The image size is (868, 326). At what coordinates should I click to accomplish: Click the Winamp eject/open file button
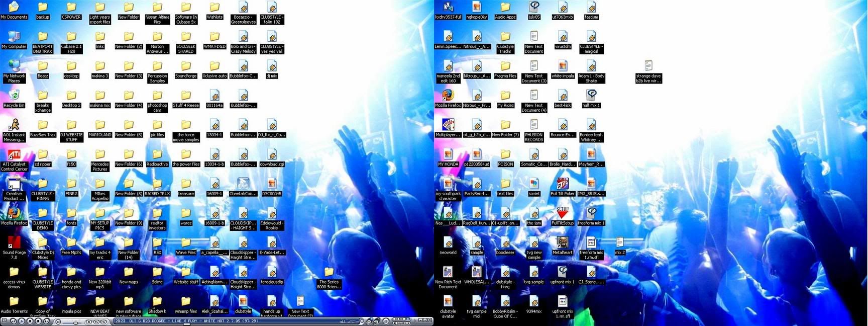click(88, 321)
